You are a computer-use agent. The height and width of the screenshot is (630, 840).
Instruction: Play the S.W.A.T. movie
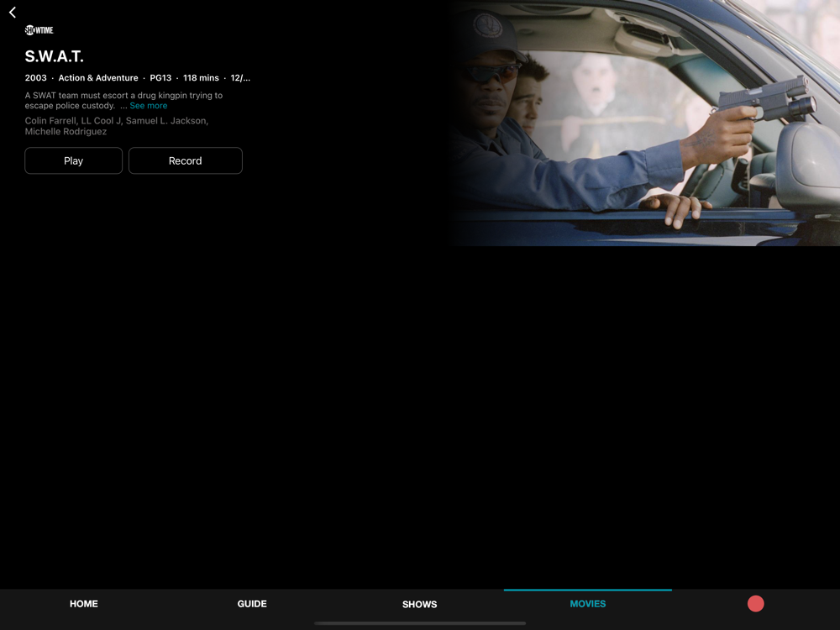[73, 160]
